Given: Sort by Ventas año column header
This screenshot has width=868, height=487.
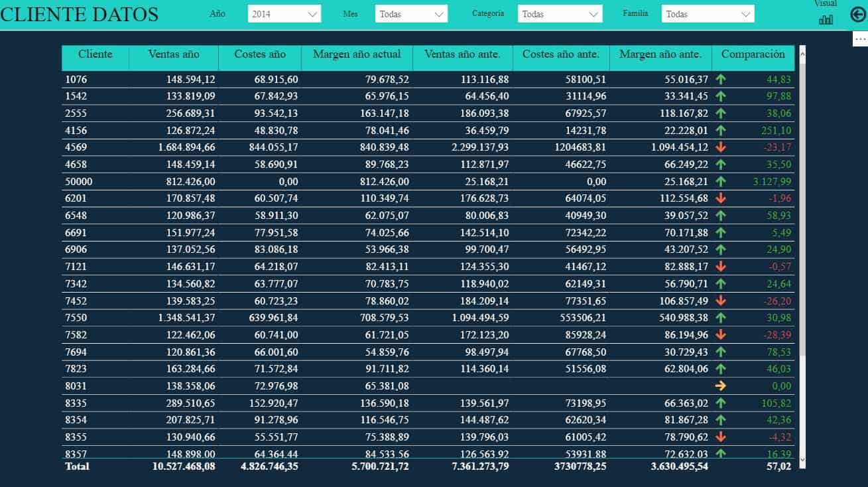Looking at the screenshot, I should pyautogui.click(x=174, y=54).
